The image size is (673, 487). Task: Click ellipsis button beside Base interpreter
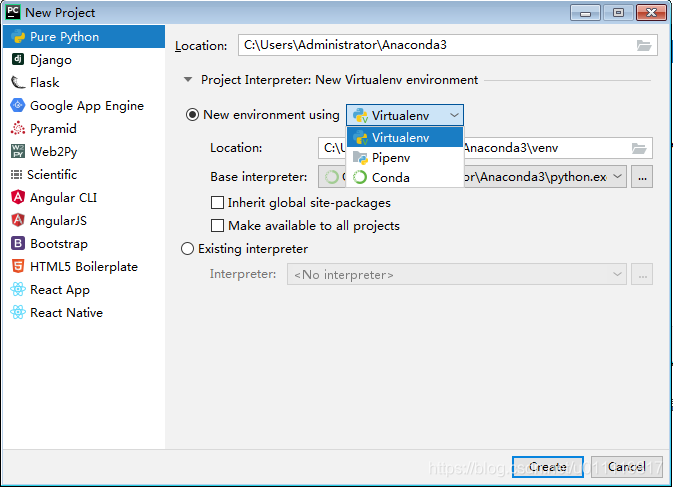point(642,177)
